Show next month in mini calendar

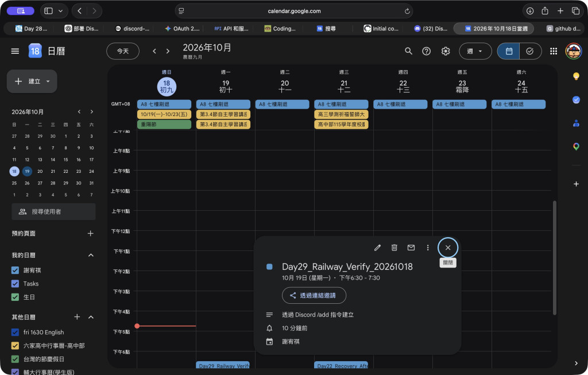coord(91,112)
